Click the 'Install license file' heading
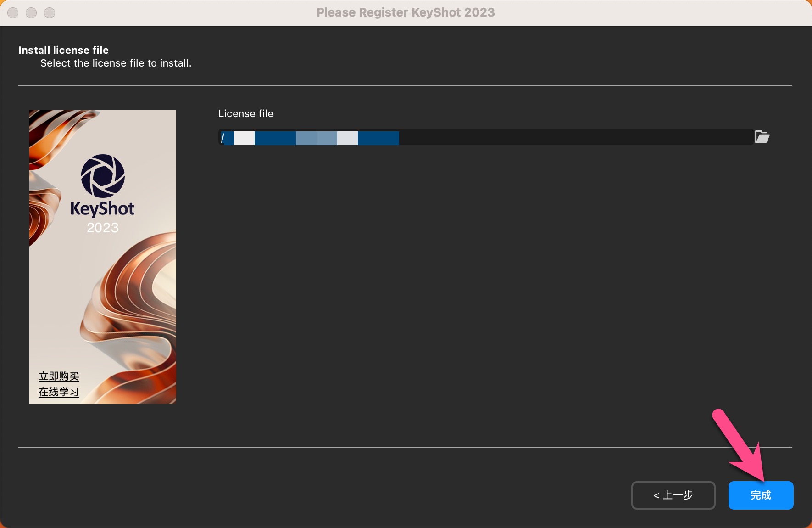This screenshot has height=528, width=812. click(63, 50)
